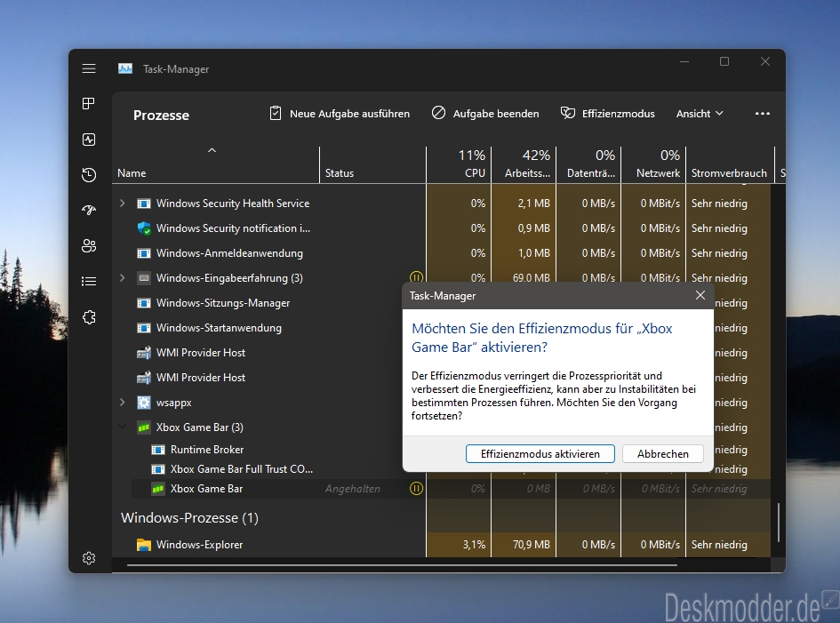Cancel the dialog with Abbrechen
The image size is (840, 623).
point(663,454)
